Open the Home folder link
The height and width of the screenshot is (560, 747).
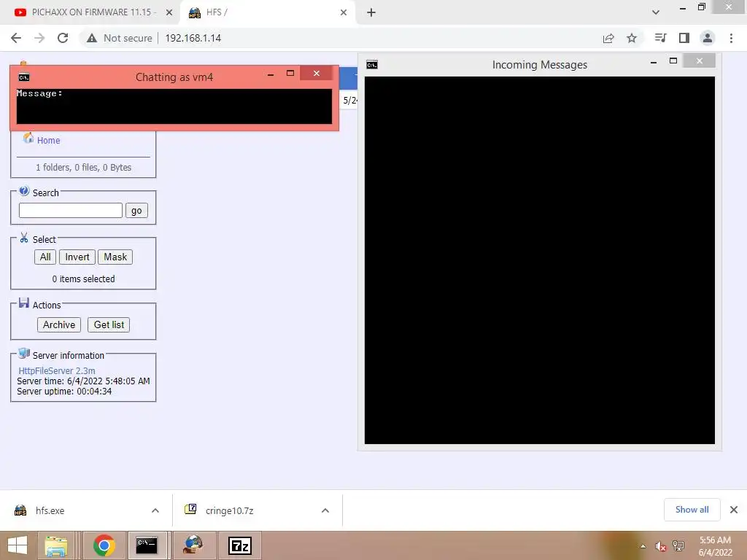click(x=49, y=141)
